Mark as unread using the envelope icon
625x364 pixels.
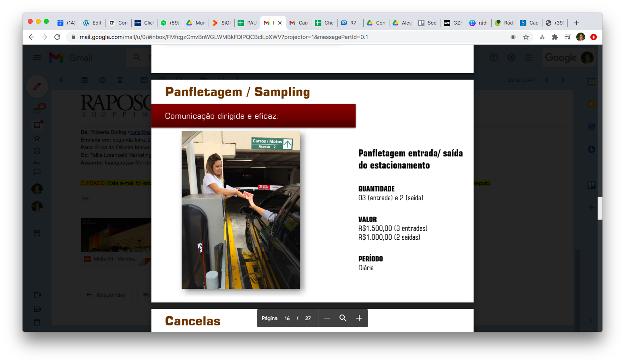[144, 80]
